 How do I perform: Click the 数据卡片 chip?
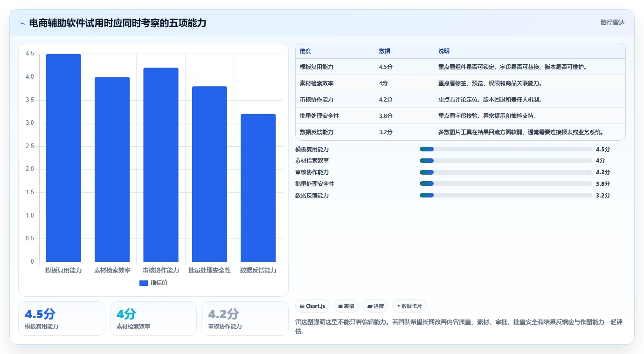409,306
